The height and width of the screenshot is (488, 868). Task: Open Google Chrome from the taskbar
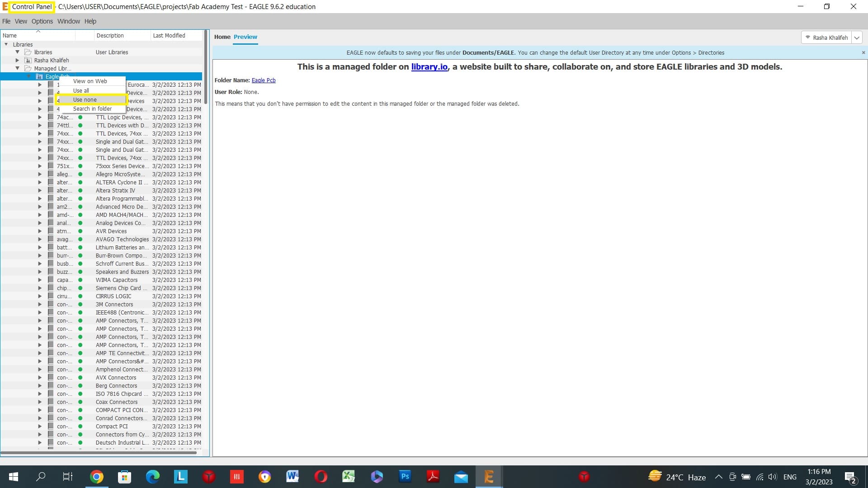coord(96,477)
